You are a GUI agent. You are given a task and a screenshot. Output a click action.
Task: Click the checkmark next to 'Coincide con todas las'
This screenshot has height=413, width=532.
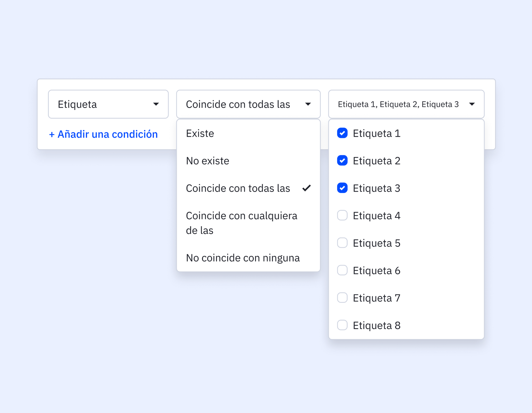tap(306, 188)
